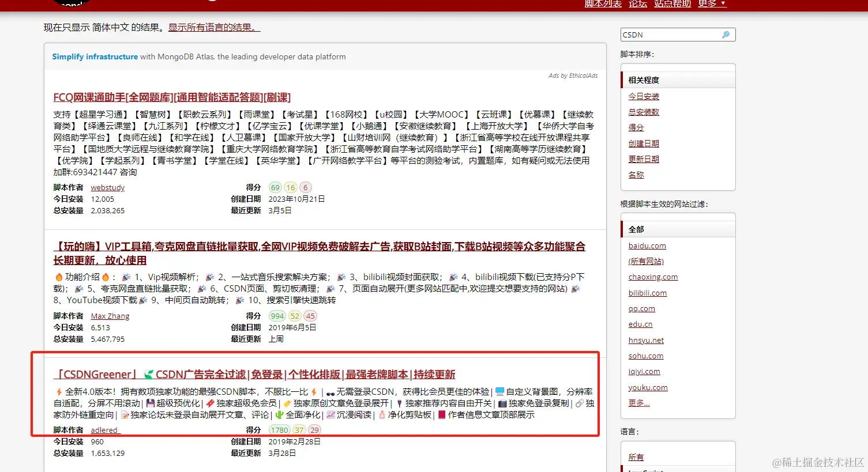The width and height of the screenshot is (868, 472).
Task: Click 显示所有语言的结果 link
Action: pos(215,27)
